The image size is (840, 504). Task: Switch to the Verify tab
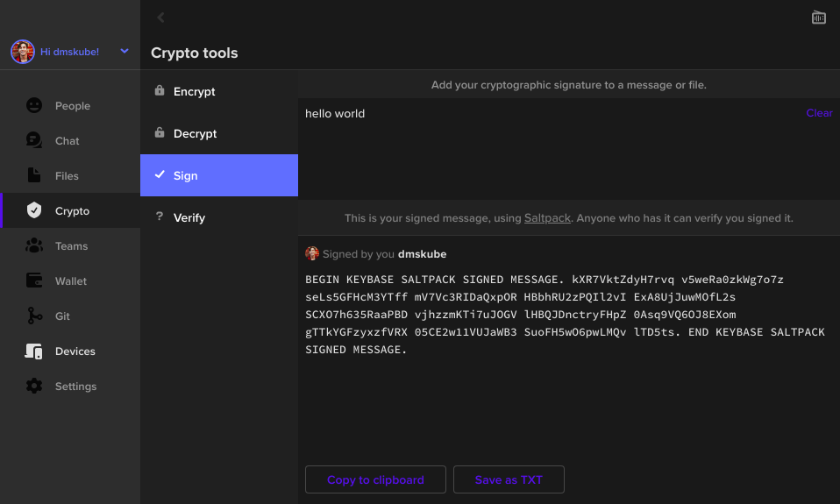click(219, 217)
